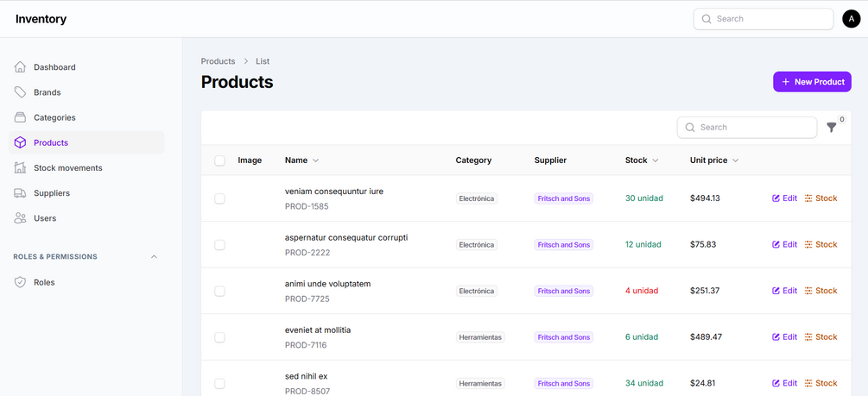868x396 pixels.
Task: Click the Products breadcrumb link
Action: [x=219, y=61]
